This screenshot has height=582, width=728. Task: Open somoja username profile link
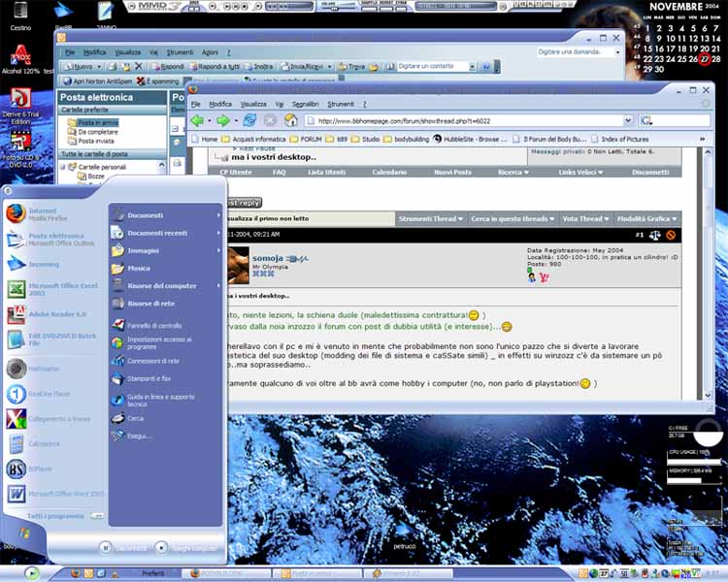tap(268, 258)
